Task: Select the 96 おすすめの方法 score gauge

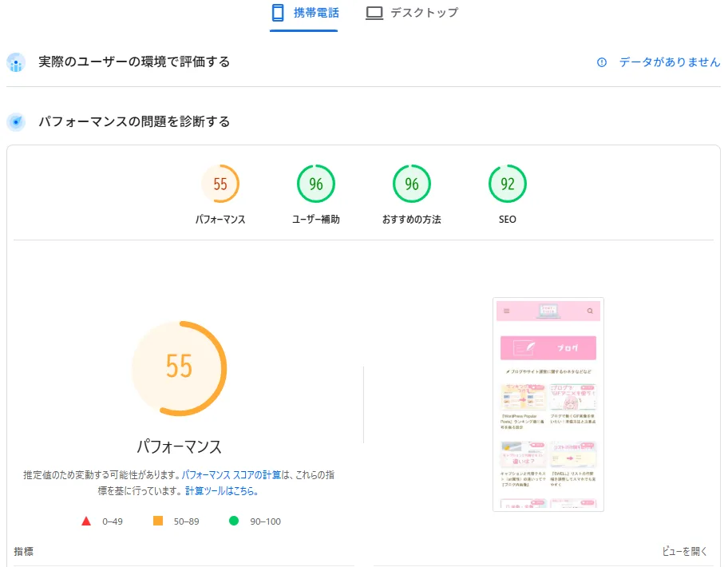Action: coord(412,184)
